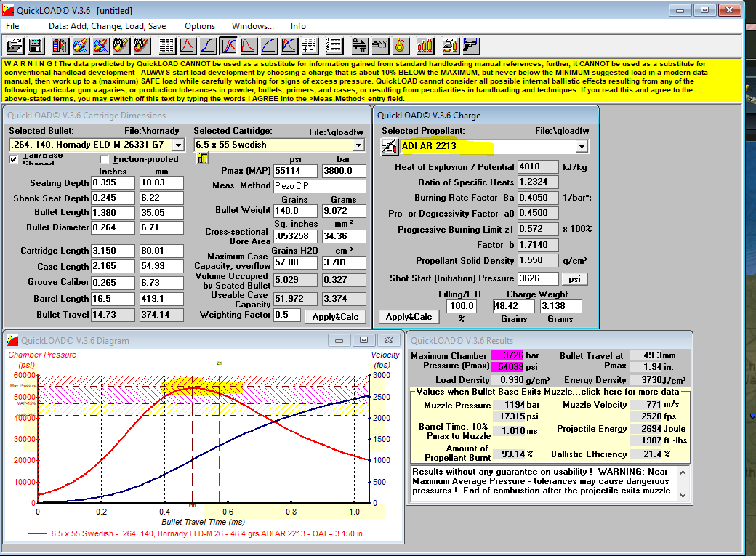Click the Charge Weight grams field
The height and width of the screenshot is (556, 756).
(x=560, y=306)
